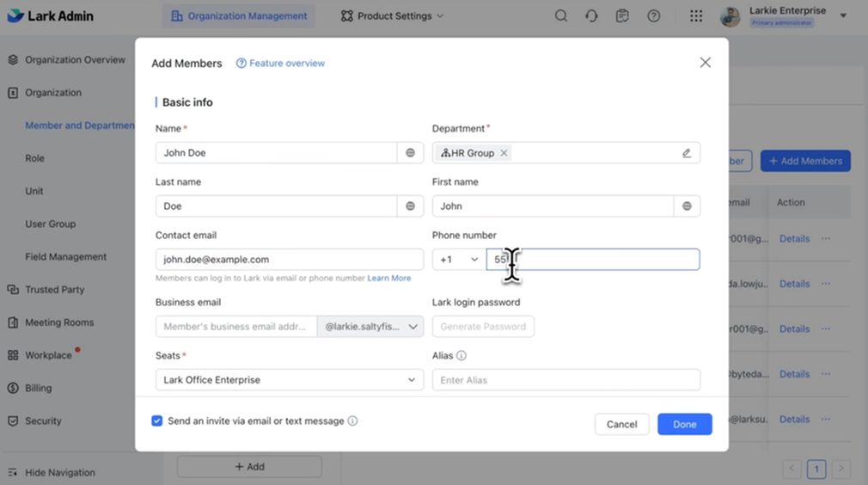Image resolution: width=868 pixels, height=485 pixels.
Task: Expand the +1 country code dropdown
Action: click(459, 260)
